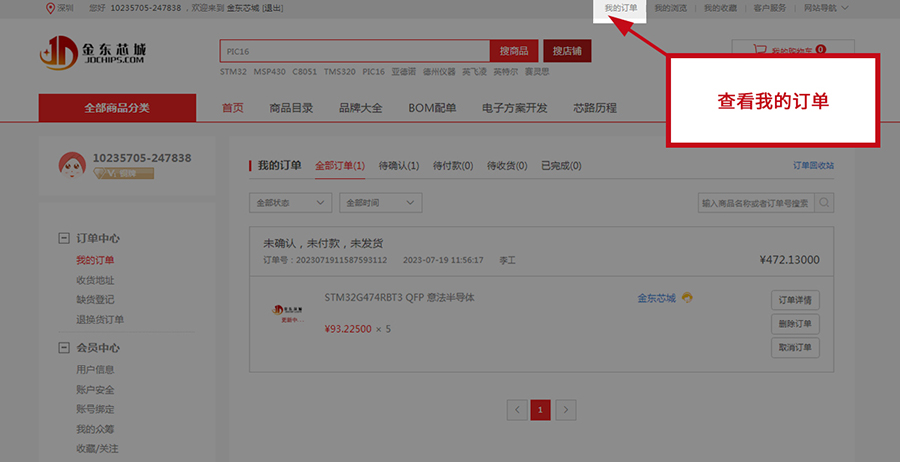Click the customer service chat icon beside 金东芯城

click(x=688, y=298)
